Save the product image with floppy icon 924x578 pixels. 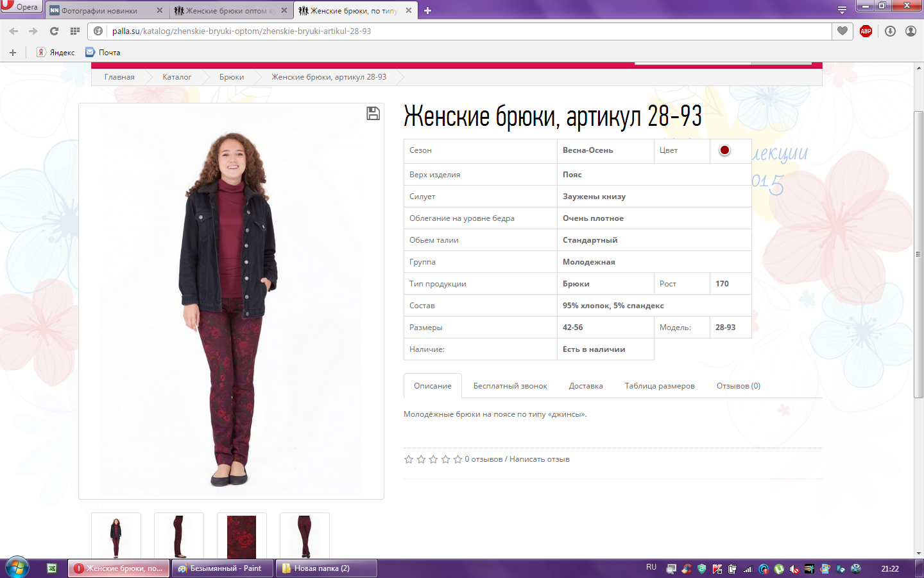373,114
